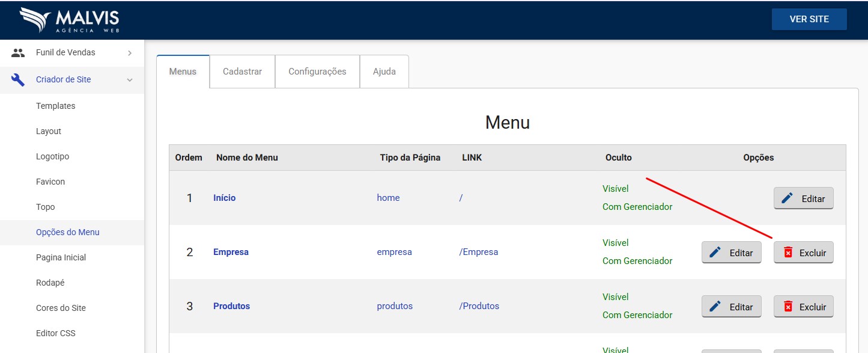Collapse the Criador de Site section arrow
Viewport: 868px width, 353px height.
[130, 80]
